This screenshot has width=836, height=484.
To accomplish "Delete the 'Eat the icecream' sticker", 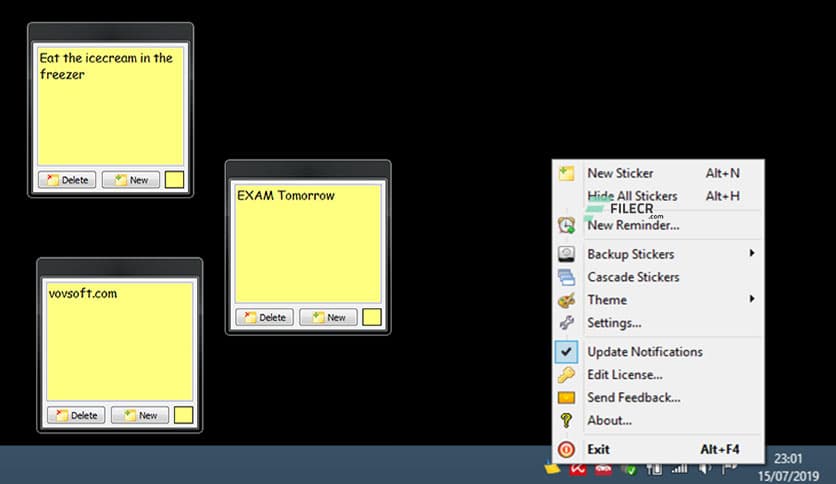I will (x=67, y=180).
